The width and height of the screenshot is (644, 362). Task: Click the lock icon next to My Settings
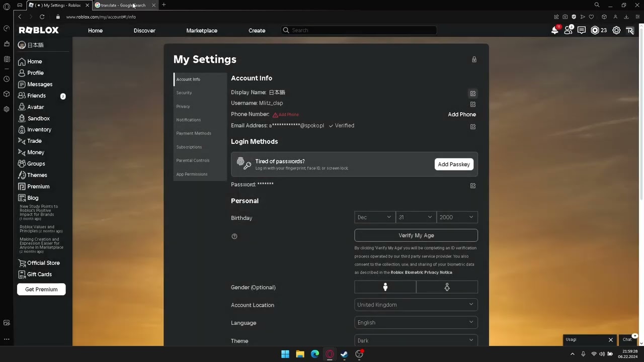474,59
